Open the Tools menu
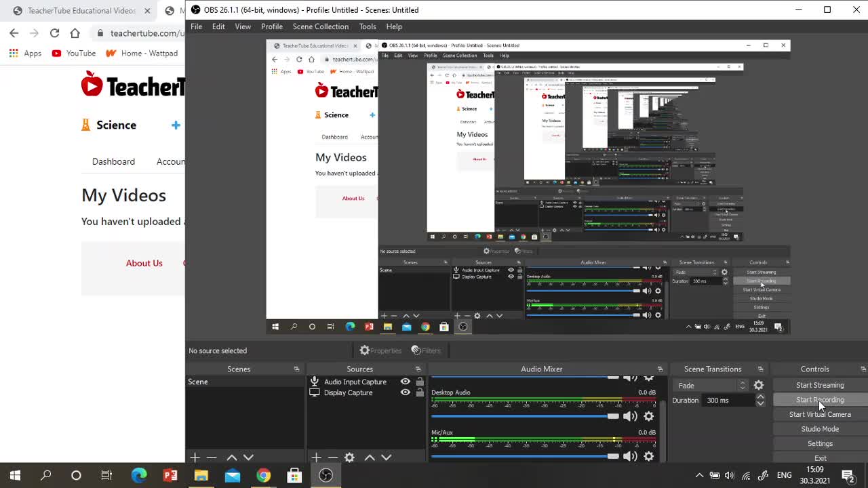Image resolution: width=868 pixels, height=488 pixels. tap(367, 26)
